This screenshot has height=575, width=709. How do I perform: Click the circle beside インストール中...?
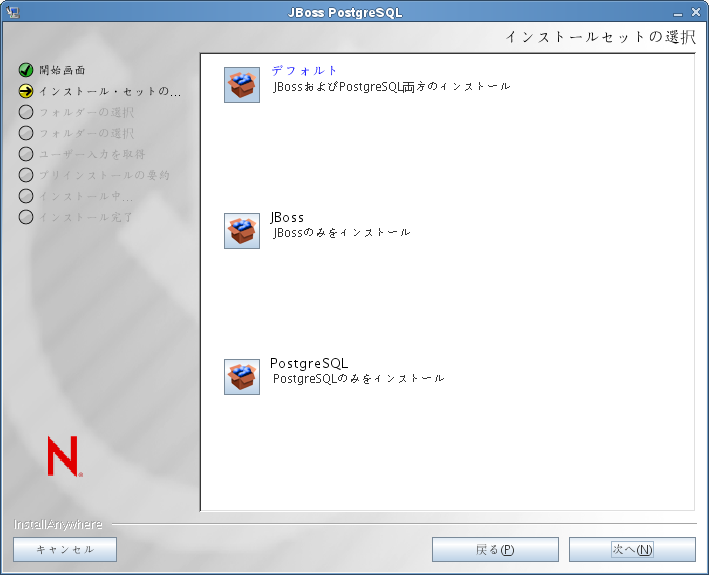click(26, 196)
